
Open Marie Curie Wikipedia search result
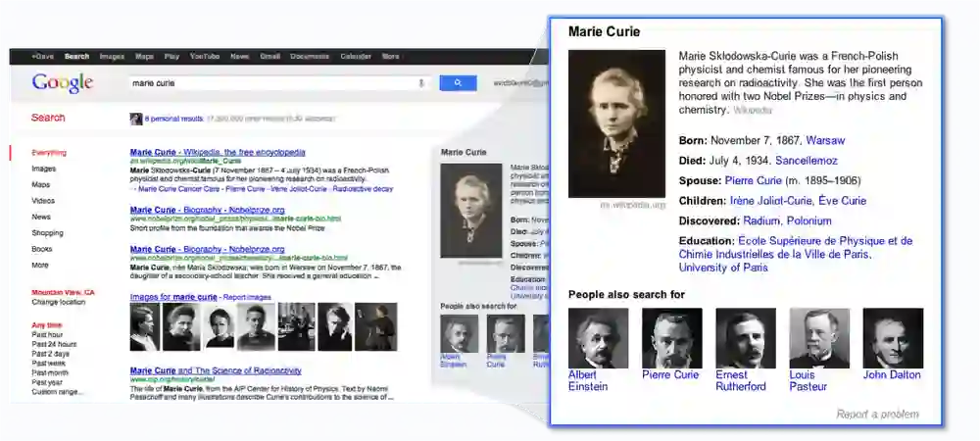218,152
